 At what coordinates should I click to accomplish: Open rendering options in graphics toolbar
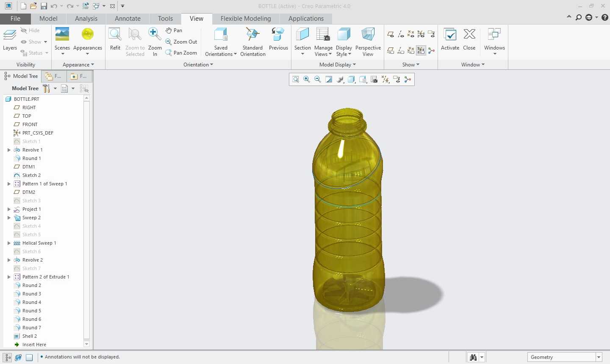[340, 80]
